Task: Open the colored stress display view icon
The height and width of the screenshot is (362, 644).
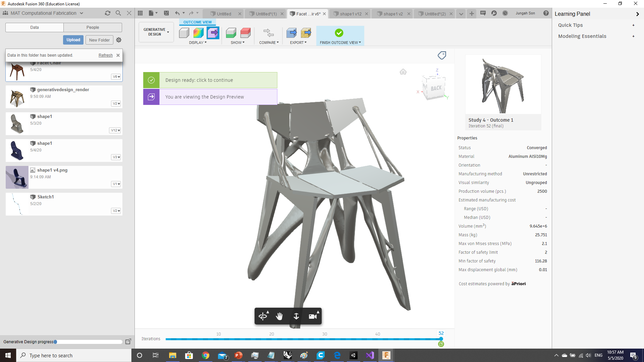Action: (198, 33)
